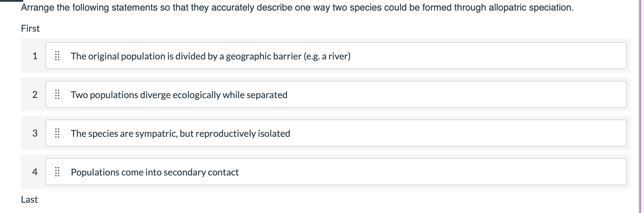Image resolution: width=644 pixels, height=213 pixels.
Task: Click the dark progress bar at top-left
Action: tap(11, 1)
